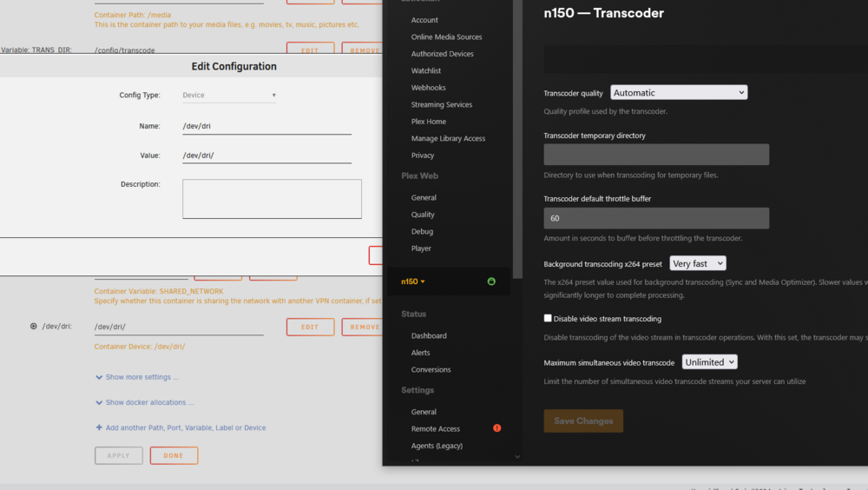The height and width of the screenshot is (490, 868).
Task: Open the Transcoder quality dropdown
Action: coord(679,93)
